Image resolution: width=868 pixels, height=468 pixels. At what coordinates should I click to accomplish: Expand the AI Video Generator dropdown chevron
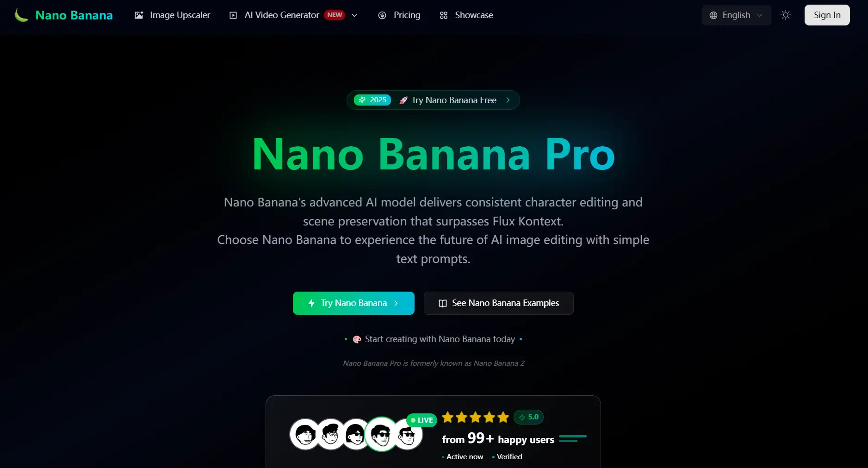(x=354, y=15)
